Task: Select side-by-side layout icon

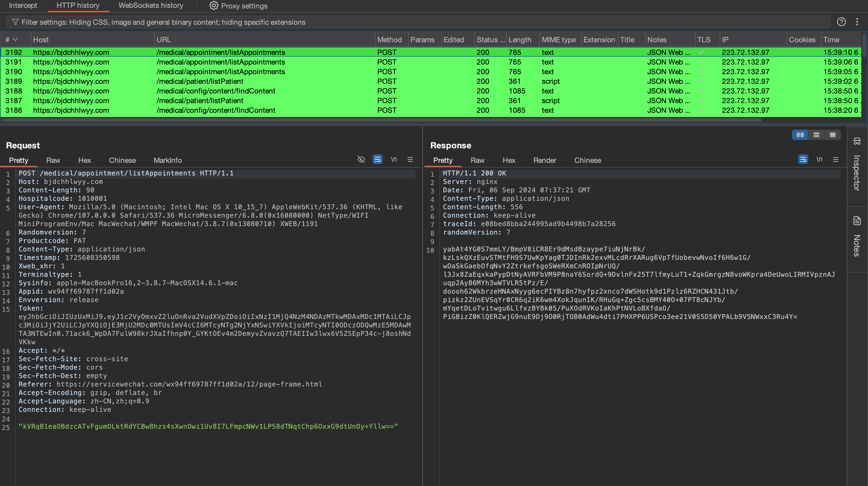Action: point(800,135)
